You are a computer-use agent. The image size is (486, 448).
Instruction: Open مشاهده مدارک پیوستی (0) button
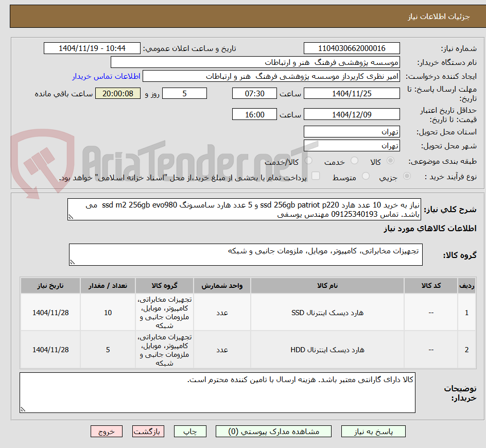[273, 431]
